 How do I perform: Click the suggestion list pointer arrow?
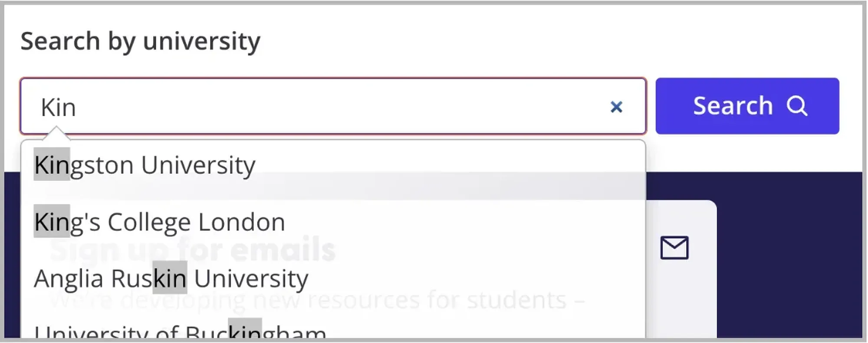(x=56, y=134)
